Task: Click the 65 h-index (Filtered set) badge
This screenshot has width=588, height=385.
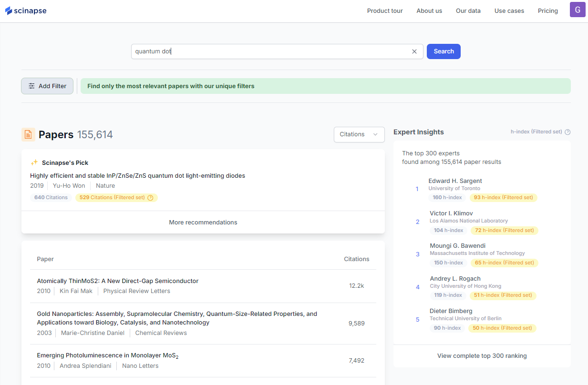Action: click(505, 263)
